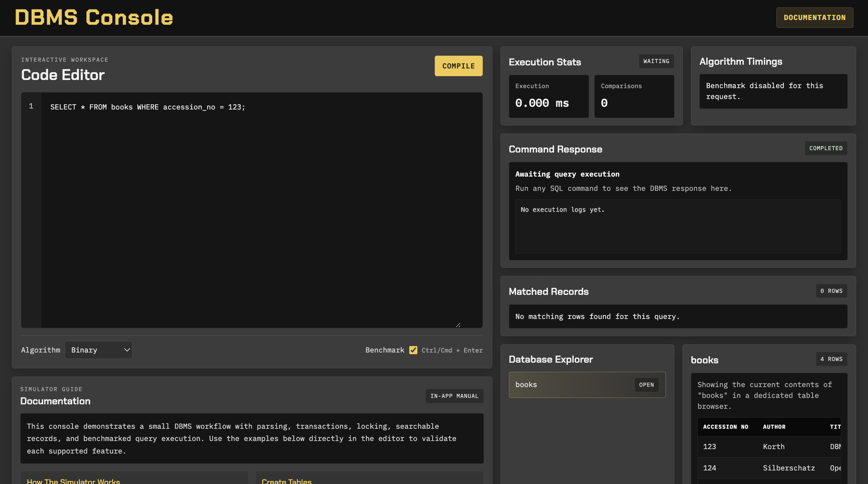This screenshot has width=868, height=484.
Task: Click the OPEN badge for books table
Action: click(x=646, y=385)
